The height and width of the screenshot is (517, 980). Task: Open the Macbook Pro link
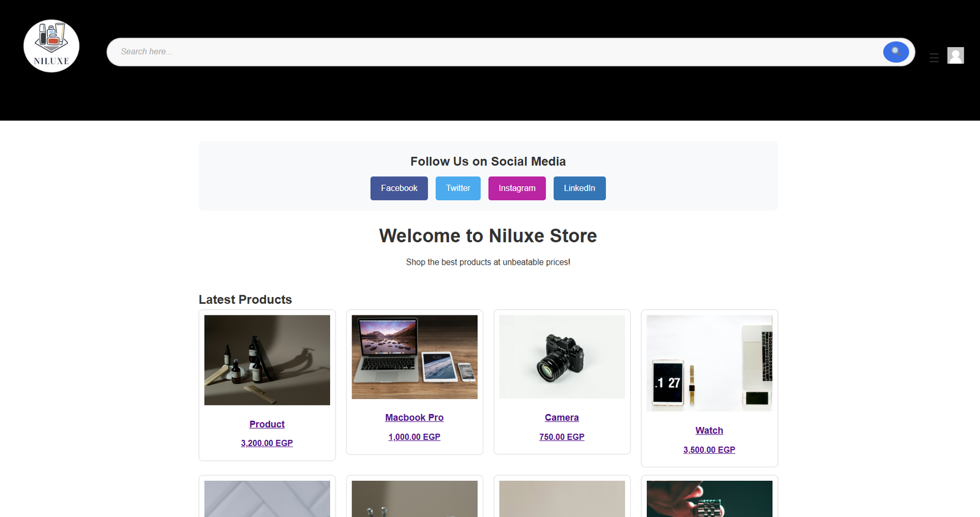(x=415, y=418)
